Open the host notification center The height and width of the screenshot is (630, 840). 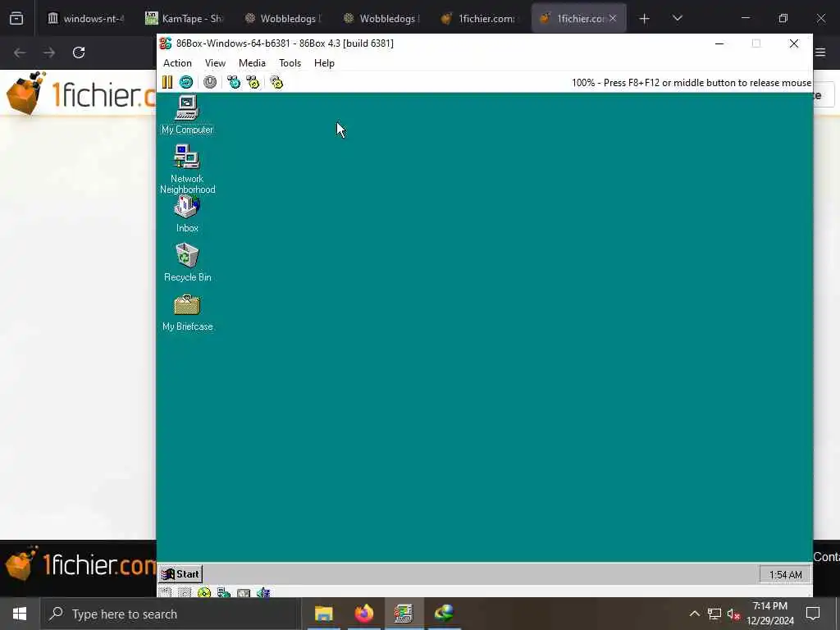[x=813, y=614]
